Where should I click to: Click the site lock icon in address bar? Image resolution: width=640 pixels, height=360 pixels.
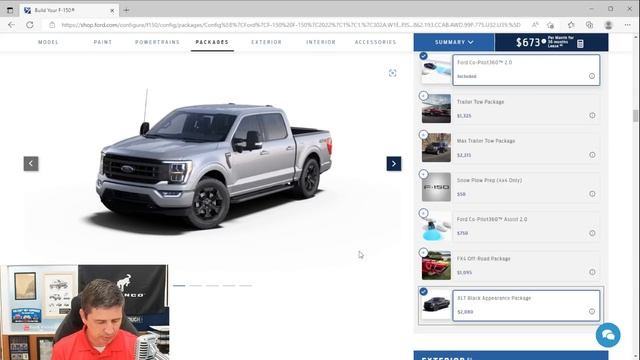tap(52, 25)
